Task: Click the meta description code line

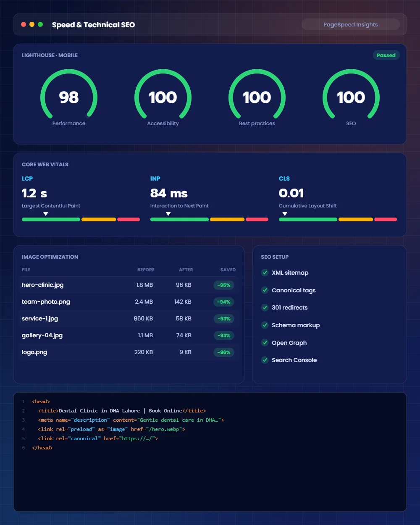Action: tap(131, 420)
